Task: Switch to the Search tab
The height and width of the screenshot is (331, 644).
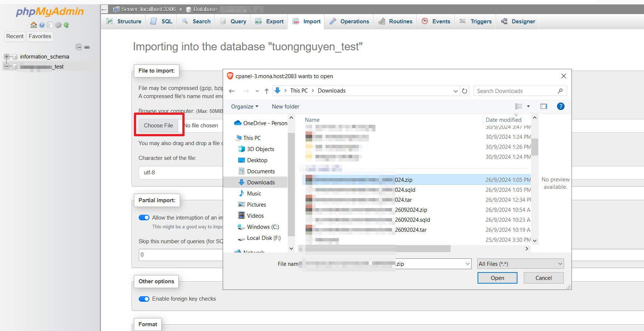Action: (x=196, y=21)
